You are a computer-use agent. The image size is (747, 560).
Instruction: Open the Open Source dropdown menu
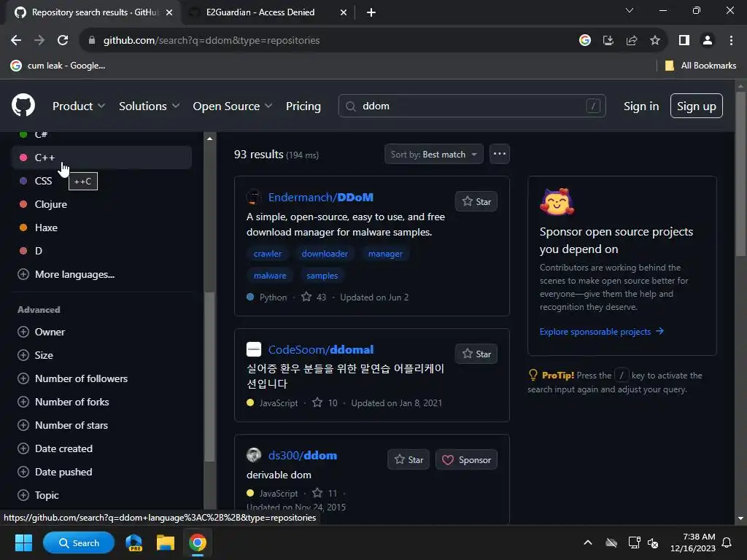click(x=233, y=106)
